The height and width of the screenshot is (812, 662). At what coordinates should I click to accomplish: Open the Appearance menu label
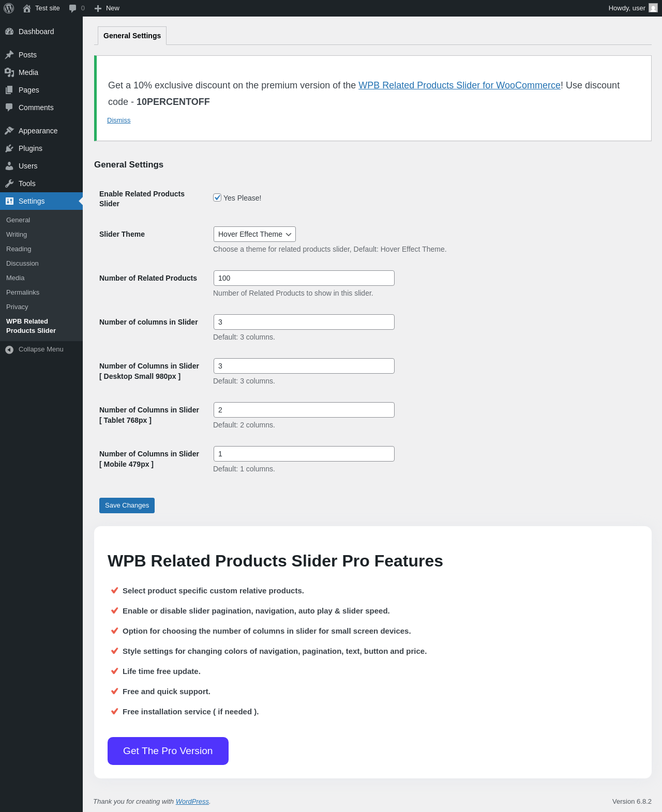pos(38,131)
